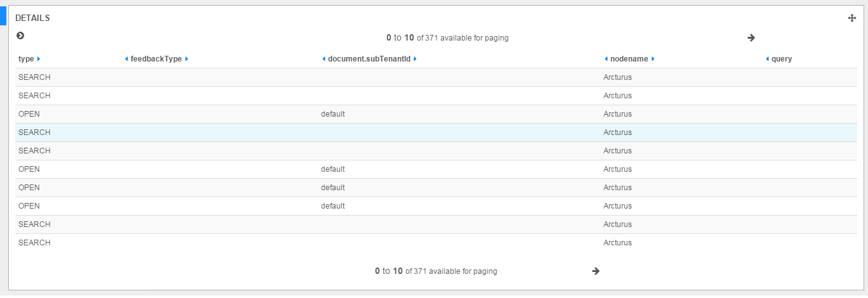Go to next page using top arrow
The width and height of the screenshot is (868, 298).
click(x=751, y=38)
